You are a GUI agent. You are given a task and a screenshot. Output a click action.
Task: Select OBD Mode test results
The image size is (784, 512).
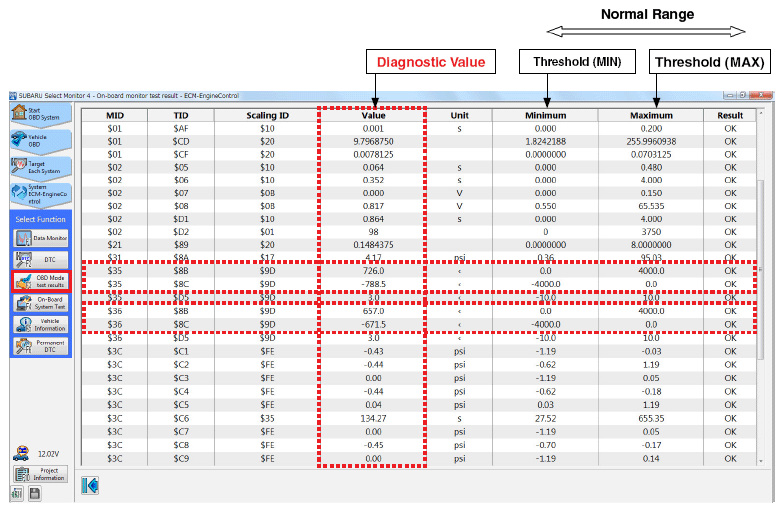(x=40, y=282)
